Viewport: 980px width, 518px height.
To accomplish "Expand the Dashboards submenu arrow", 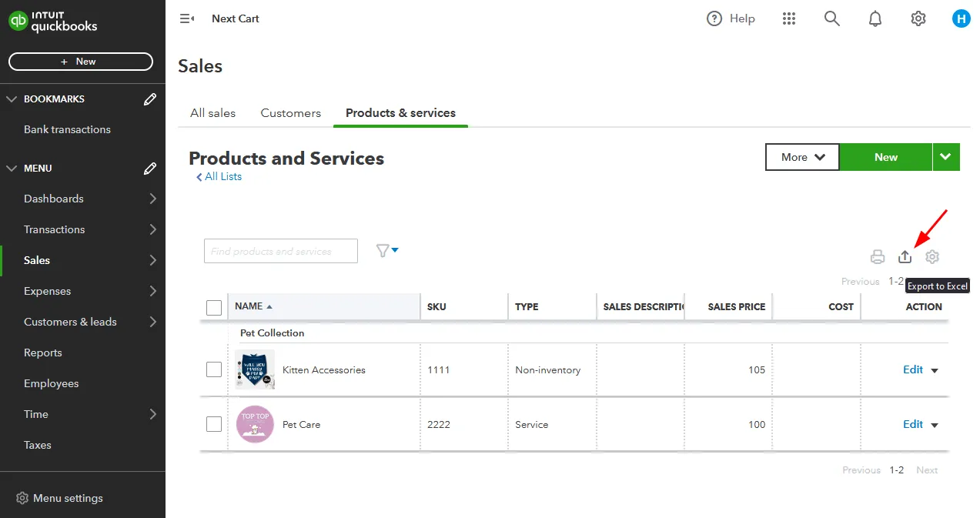I will [x=152, y=199].
